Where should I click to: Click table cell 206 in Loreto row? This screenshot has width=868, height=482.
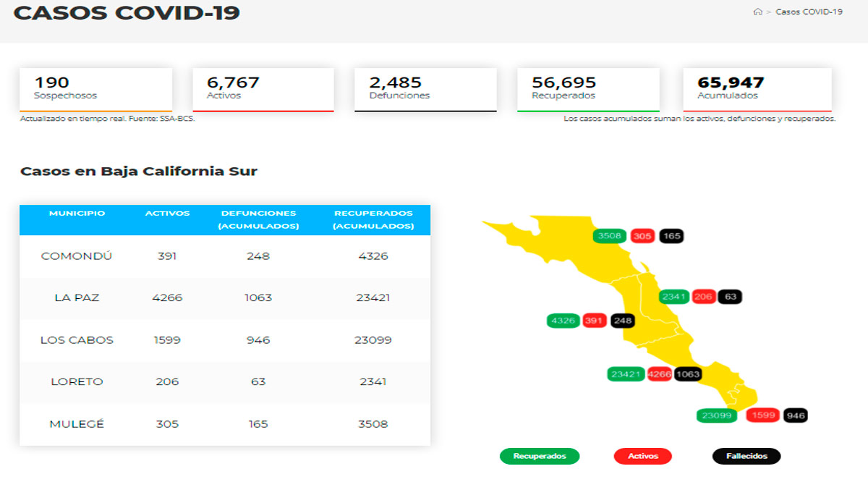point(167,381)
